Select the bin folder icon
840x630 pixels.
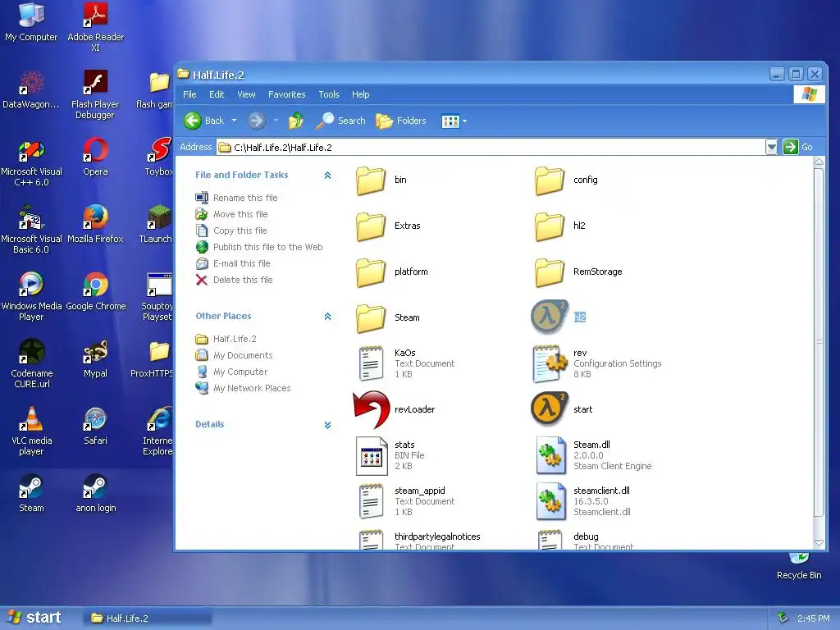[x=371, y=180]
